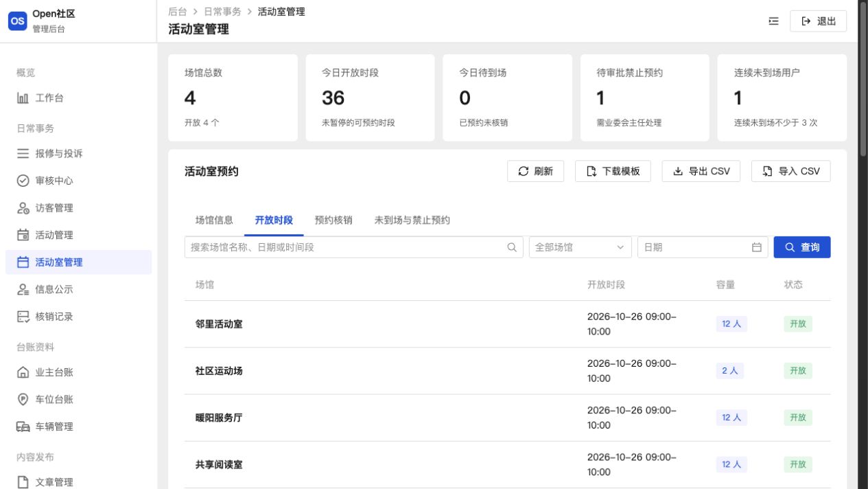Screen dimensions: 868x489
Task: Open 工作台 via its chart icon
Action: (x=23, y=98)
